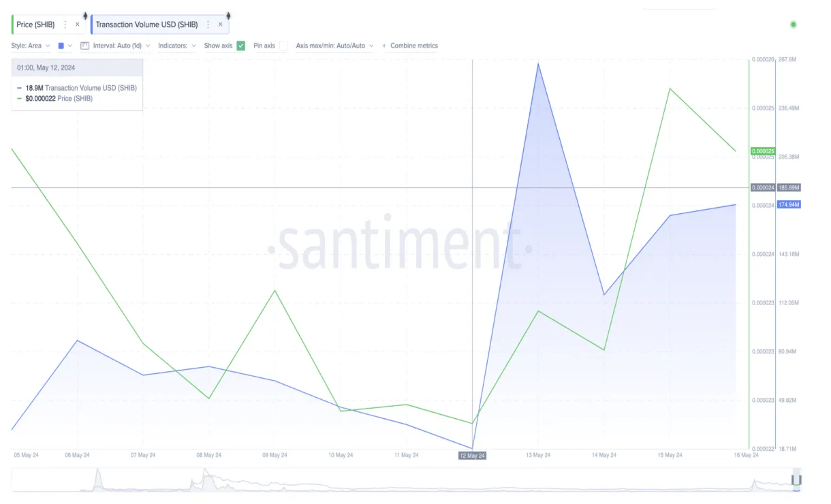This screenshot has width=831, height=504.
Task: Open the blue metric color picker
Action: click(65, 46)
